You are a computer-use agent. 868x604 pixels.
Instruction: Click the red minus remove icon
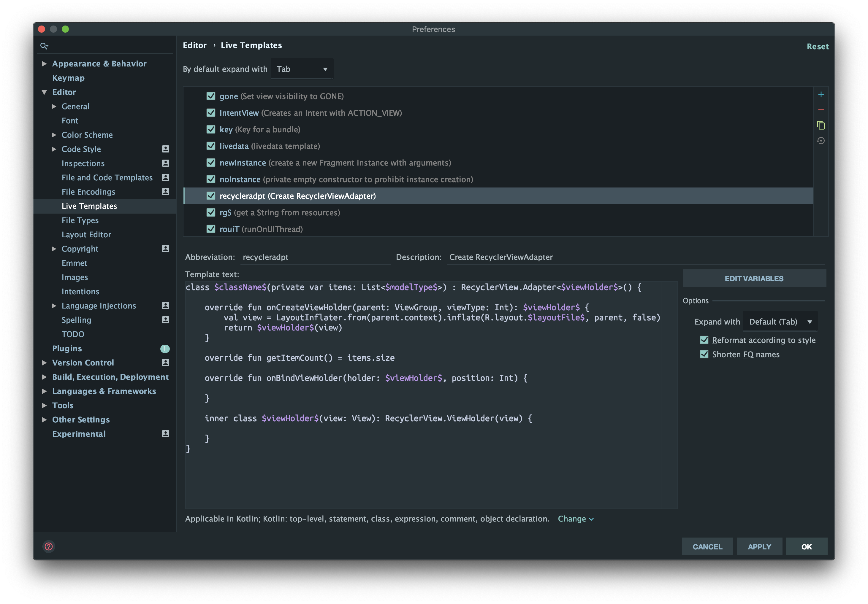pos(821,110)
